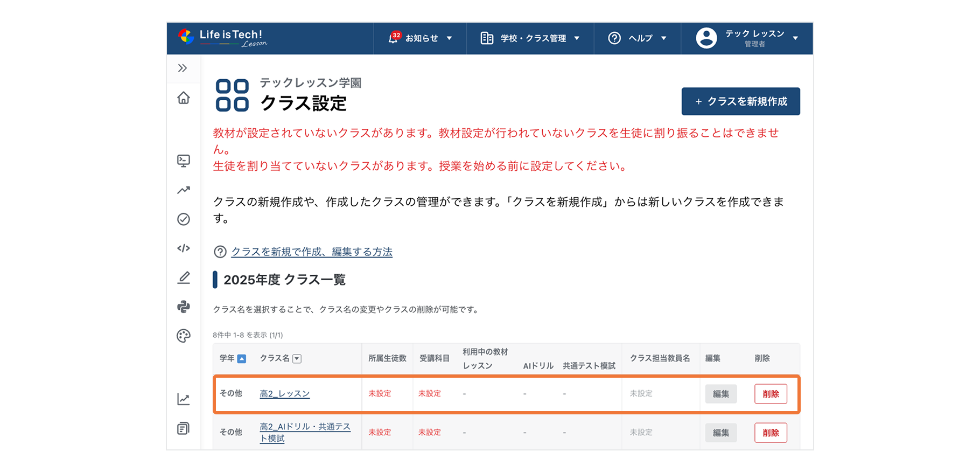This screenshot has height=472, width=980.
Task: Click クラス担当教員名 未設定 in 高2_レッスン row
Action: tap(641, 394)
